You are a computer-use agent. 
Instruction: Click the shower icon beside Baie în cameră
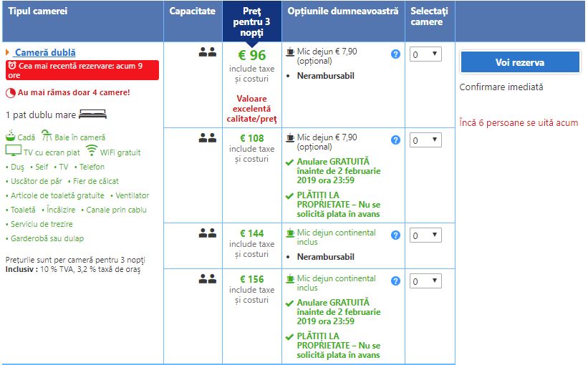[46, 136]
